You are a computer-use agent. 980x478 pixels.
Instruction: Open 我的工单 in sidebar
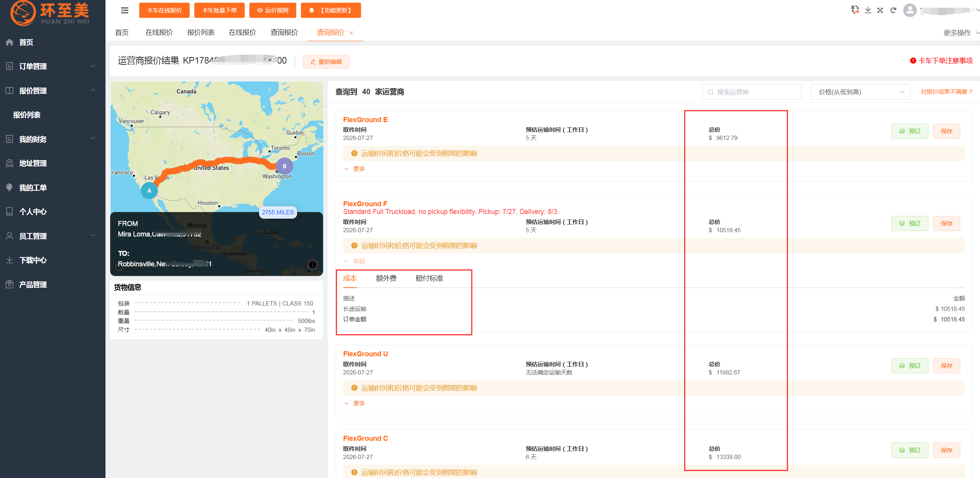click(53, 188)
